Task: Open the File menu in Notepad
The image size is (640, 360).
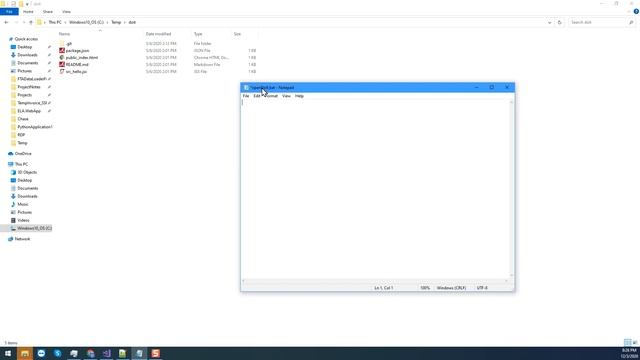Action: click(x=246, y=96)
